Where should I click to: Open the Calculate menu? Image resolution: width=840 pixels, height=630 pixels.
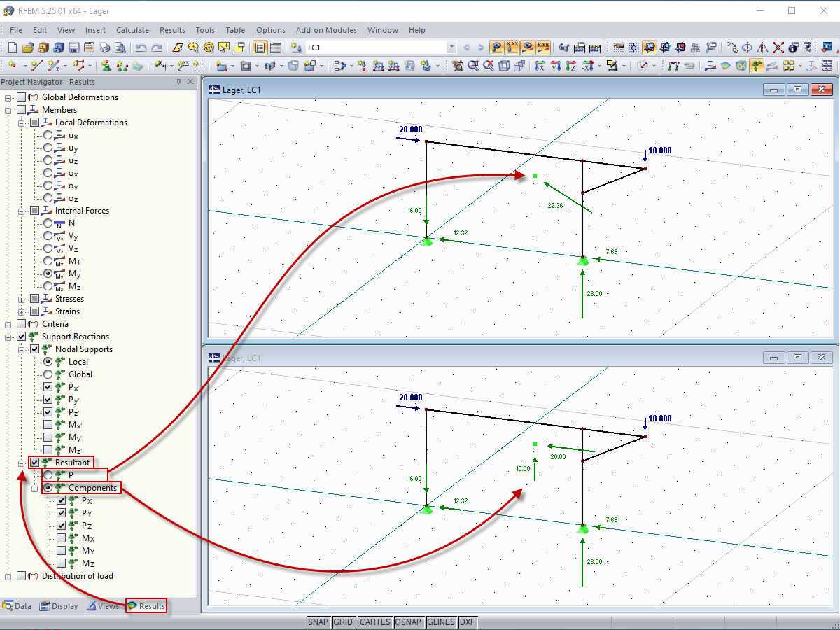pos(132,30)
